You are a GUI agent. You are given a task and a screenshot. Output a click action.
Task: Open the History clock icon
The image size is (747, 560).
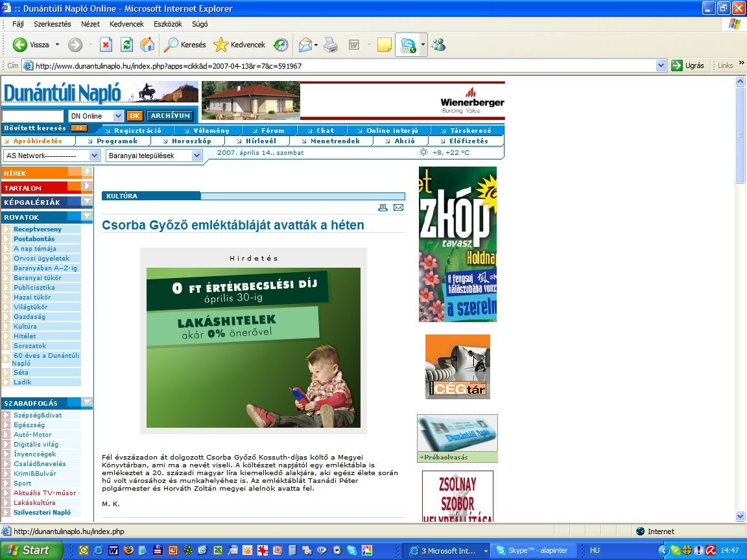281,45
